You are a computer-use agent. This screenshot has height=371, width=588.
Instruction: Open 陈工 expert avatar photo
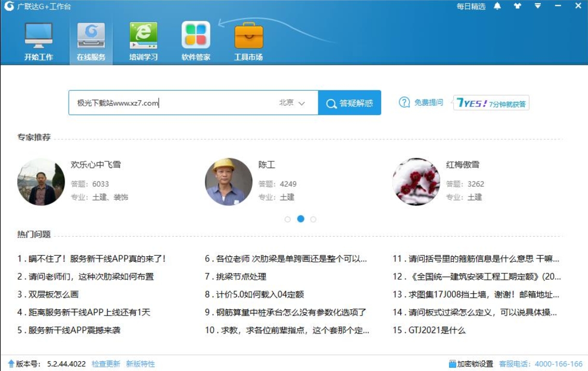(229, 182)
